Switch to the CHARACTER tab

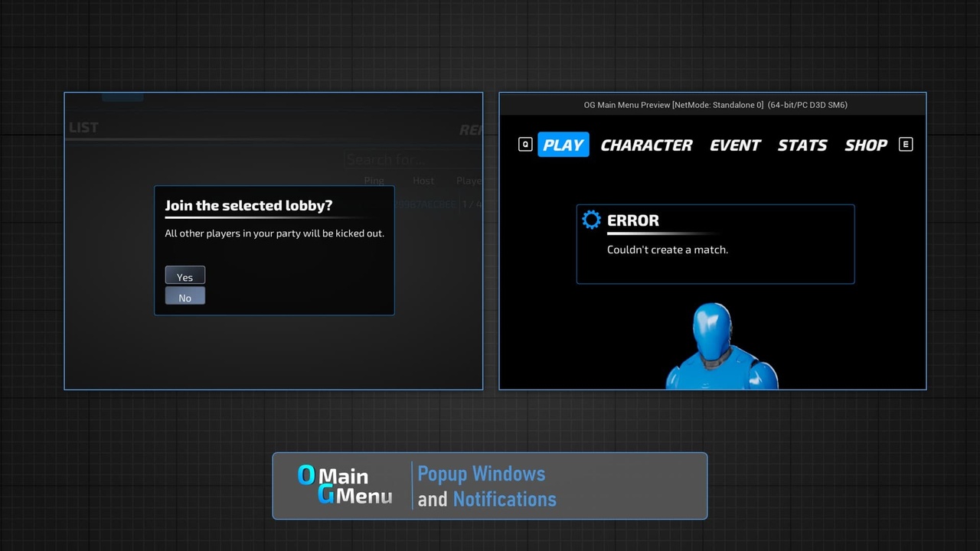pos(647,145)
